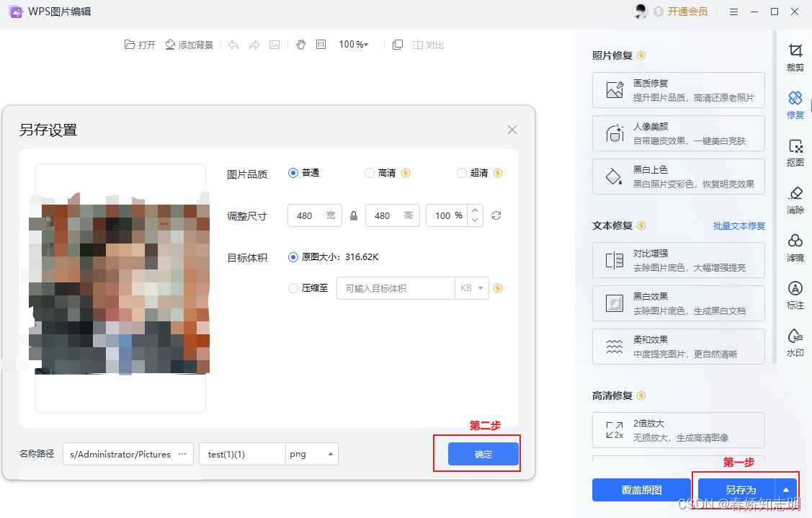Screen dimensions: 812x518
Task: Click the 可输入目标体积 target size field
Action: (396, 288)
